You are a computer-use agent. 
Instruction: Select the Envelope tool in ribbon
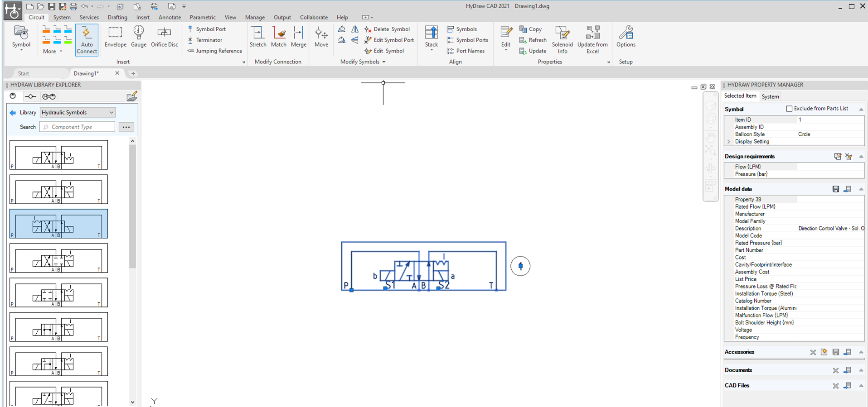click(x=115, y=37)
